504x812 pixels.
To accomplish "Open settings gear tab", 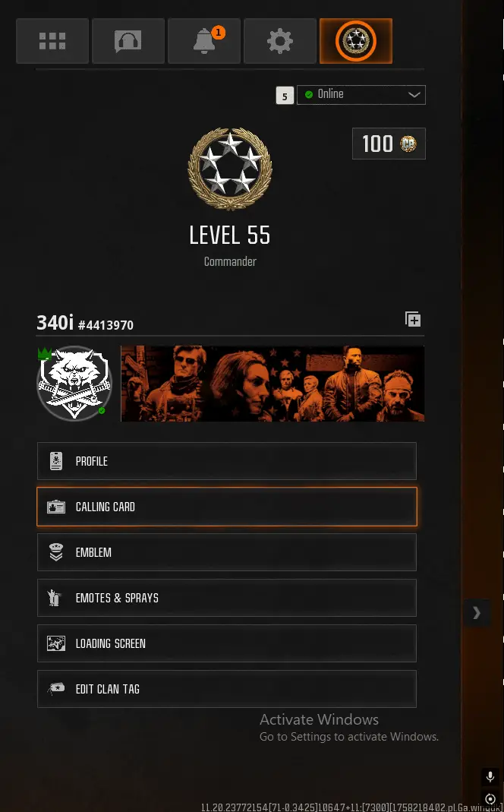I will point(280,41).
